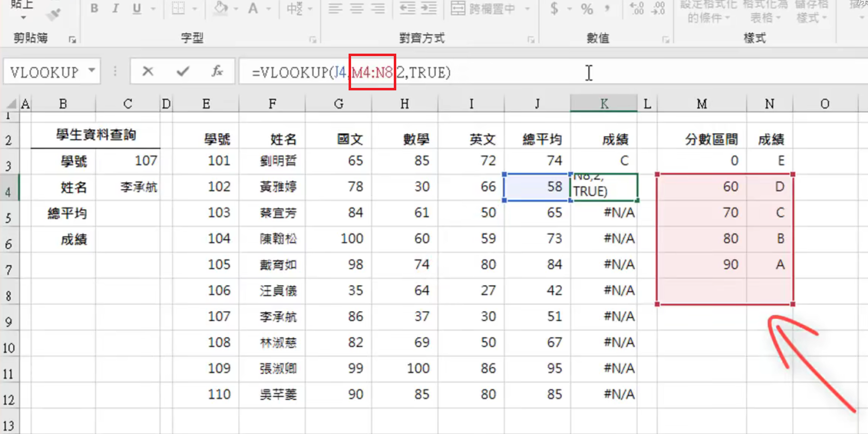868x434 pixels.
Task: Open the borders dropdown arrow
Action: tap(194, 9)
